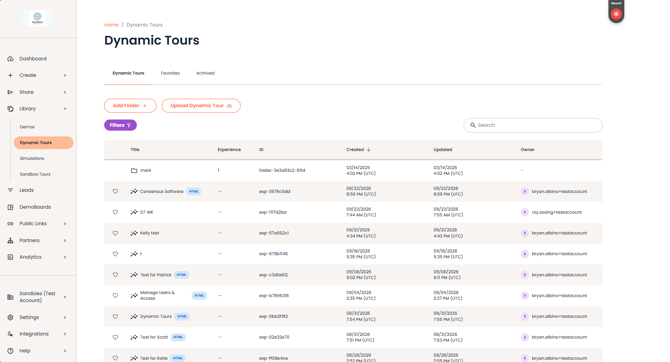This screenshot has height=362, width=670.
Task: Click the Analytics icon in sidebar
Action: point(10,257)
